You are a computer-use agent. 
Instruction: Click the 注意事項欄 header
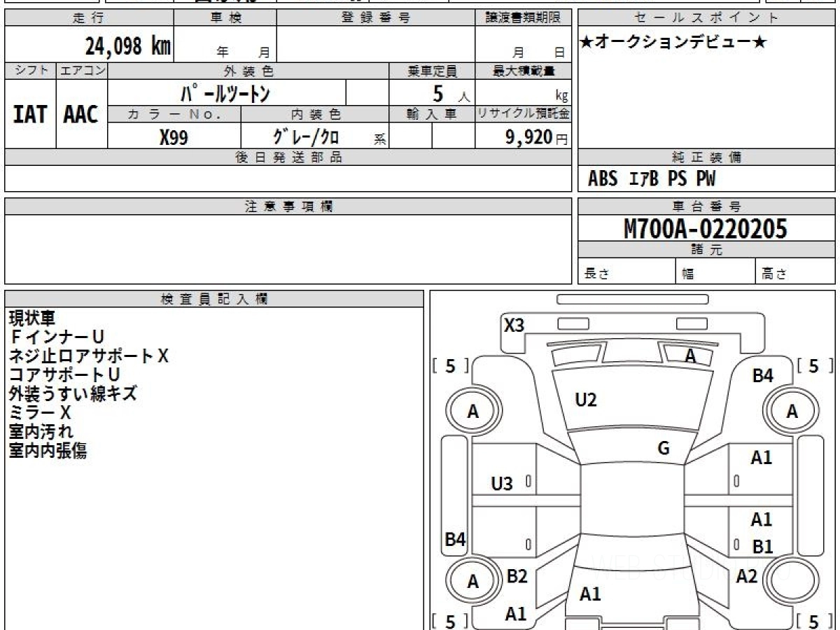coord(288,206)
